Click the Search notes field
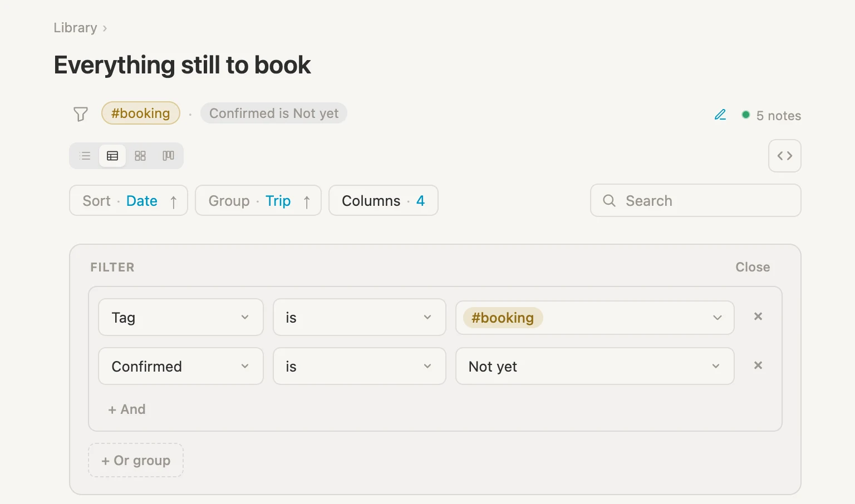Screen dimensions: 855x504 [x=696, y=200]
